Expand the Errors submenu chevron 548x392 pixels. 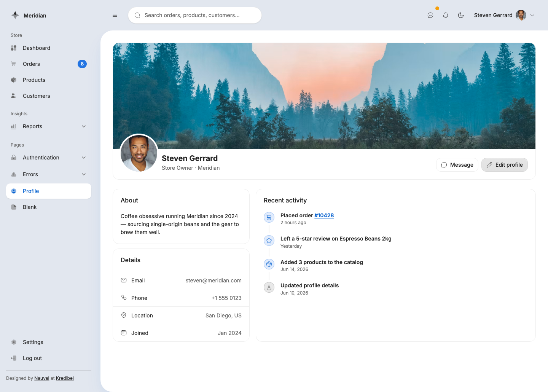(x=84, y=174)
